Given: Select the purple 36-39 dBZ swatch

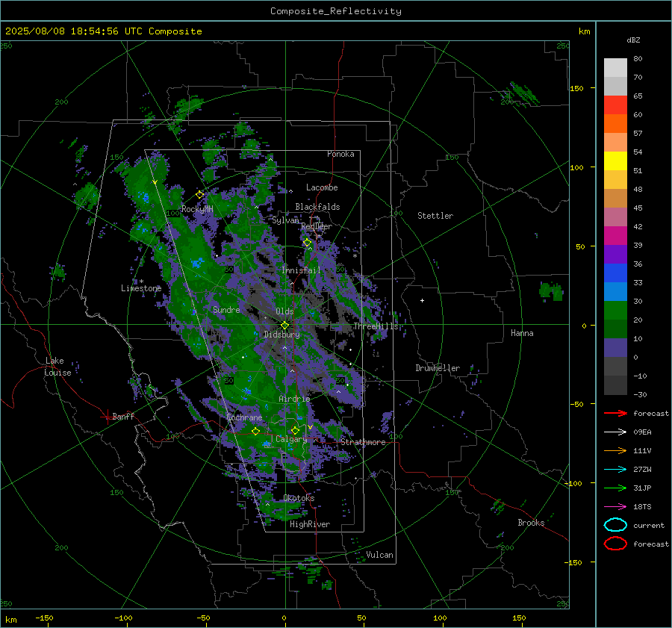Looking at the screenshot, I should click(x=615, y=255).
